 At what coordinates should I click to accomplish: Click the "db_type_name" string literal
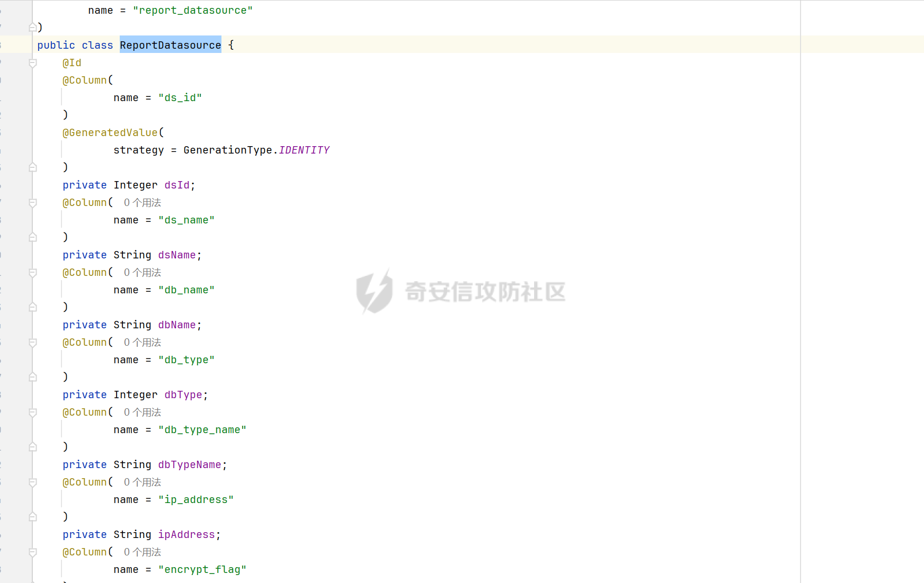tap(202, 430)
